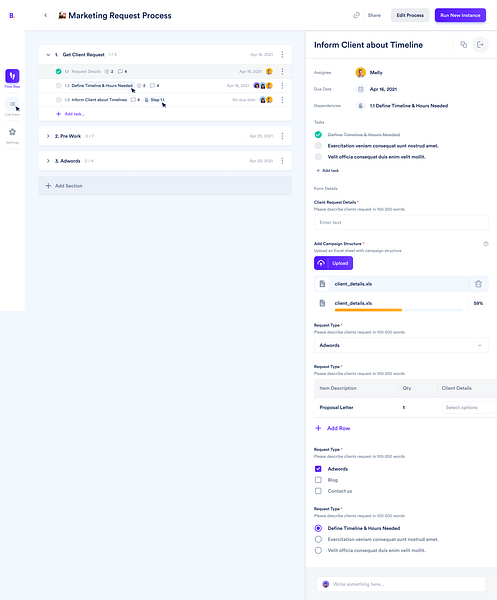Click Upload button

point(333,263)
